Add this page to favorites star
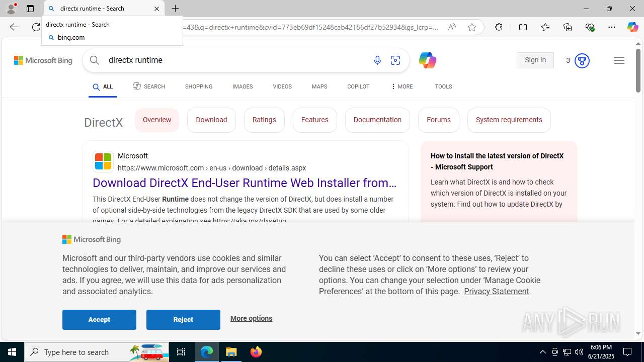The height and width of the screenshot is (362, 644). [472, 27]
